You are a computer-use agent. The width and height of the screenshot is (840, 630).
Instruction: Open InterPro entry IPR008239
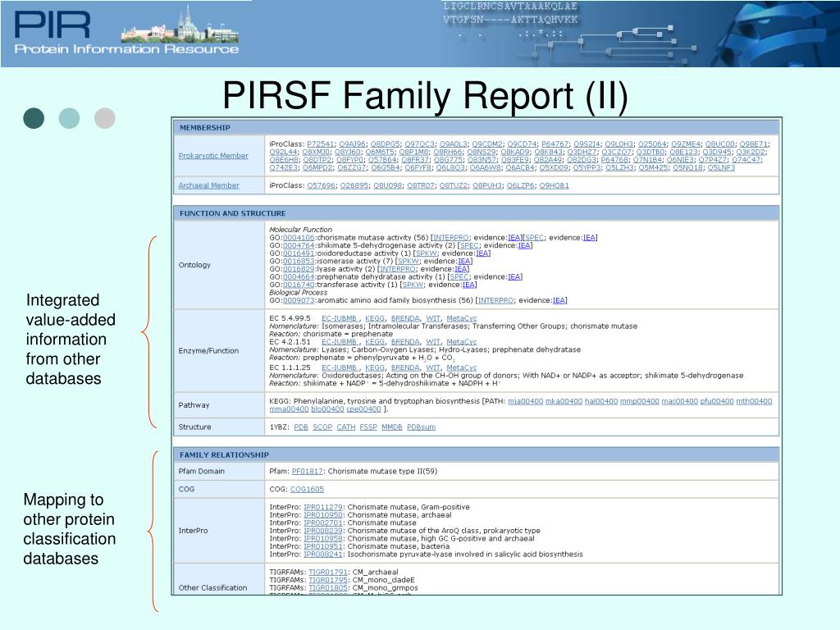(x=323, y=531)
